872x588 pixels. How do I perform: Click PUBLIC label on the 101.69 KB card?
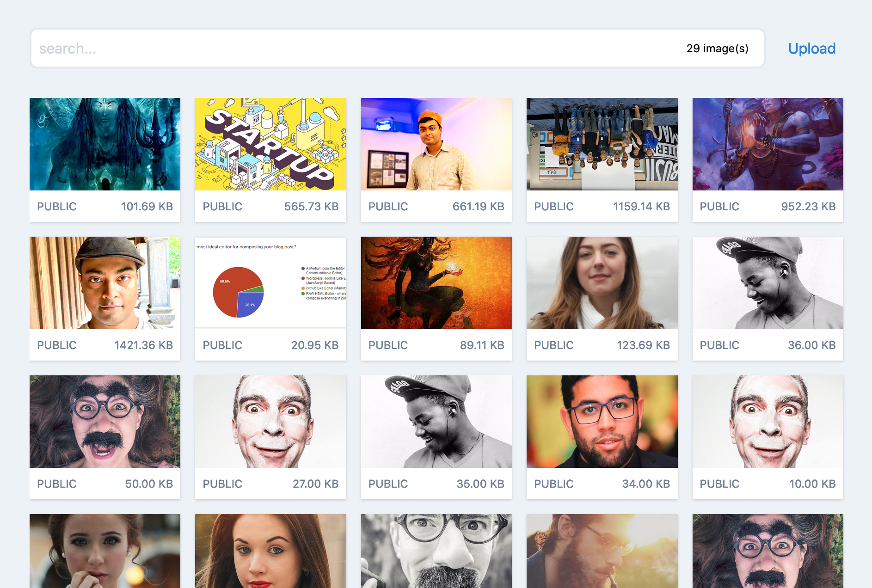coord(57,207)
